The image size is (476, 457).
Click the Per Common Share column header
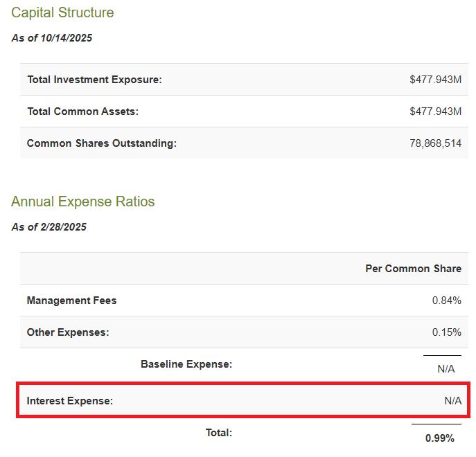[413, 269]
